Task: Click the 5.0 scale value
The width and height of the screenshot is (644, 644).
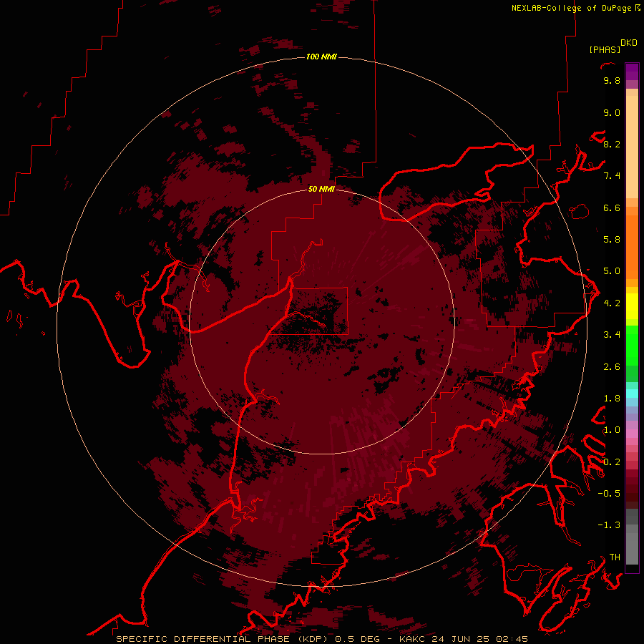Action: pos(612,271)
